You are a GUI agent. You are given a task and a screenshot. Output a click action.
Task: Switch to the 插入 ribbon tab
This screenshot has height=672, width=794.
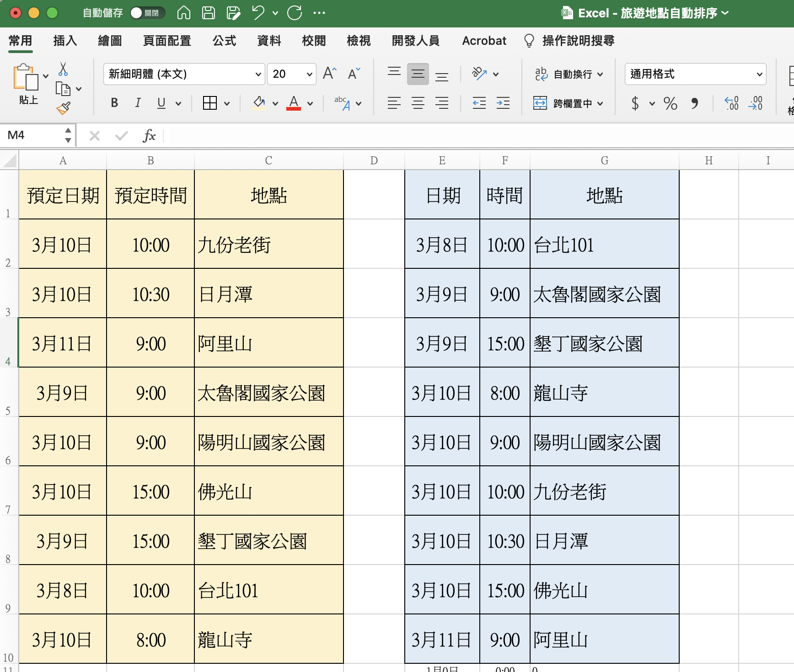65,41
